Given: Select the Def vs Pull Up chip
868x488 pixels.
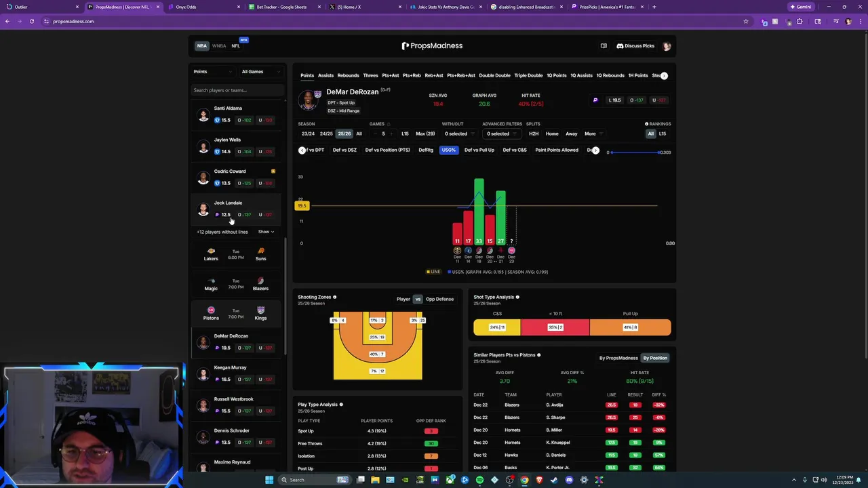Looking at the screenshot, I should pos(479,150).
